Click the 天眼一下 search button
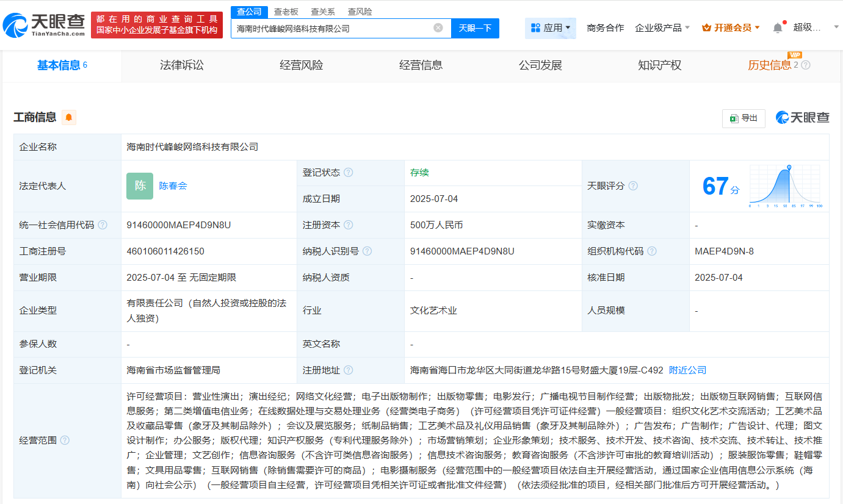Image resolution: width=843 pixels, height=504 pixels. pyautogui.click(x=475, y=28)
